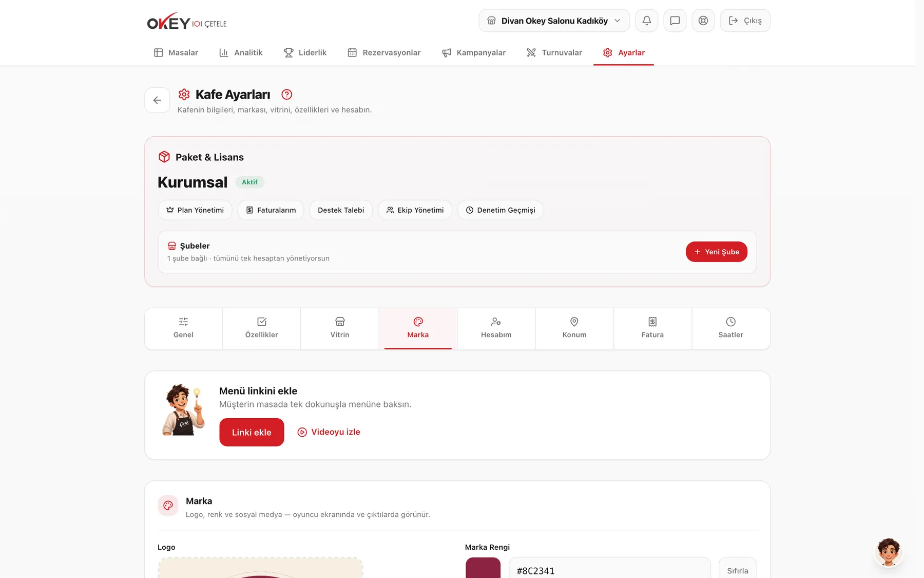The height and width of the screenshot is (578, 924).
Task: Open the notifications bell
Action: tap(647, 21)
